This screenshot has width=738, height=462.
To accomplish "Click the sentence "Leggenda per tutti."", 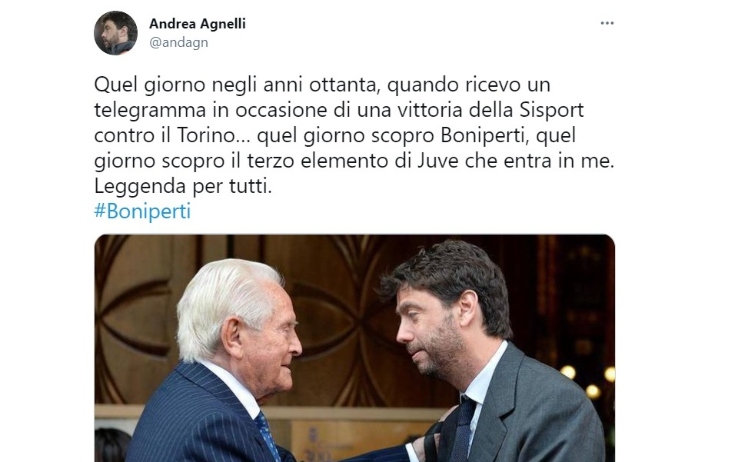I will click(x=183, y=186).
